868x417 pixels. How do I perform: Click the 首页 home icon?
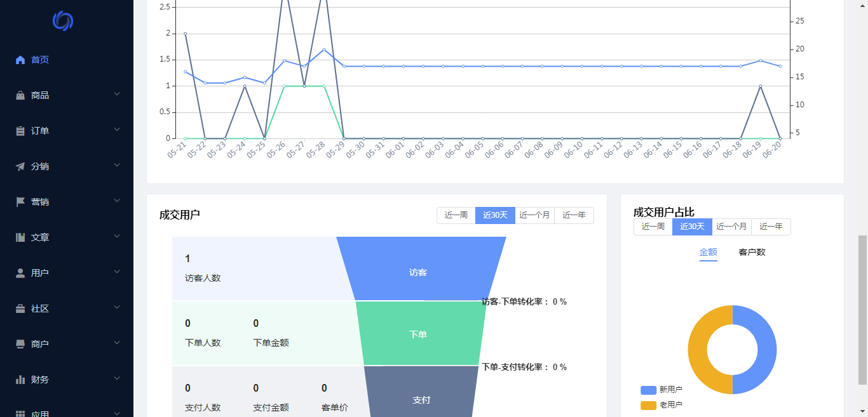tap(20, 60)
